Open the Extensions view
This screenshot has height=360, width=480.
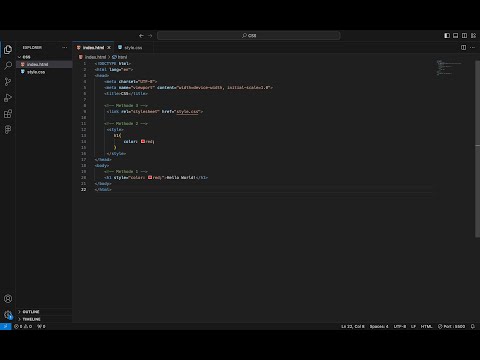tap(8, 114)
